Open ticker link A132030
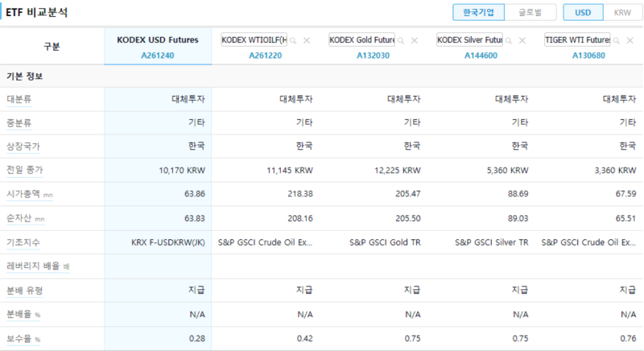 [373, 56]
